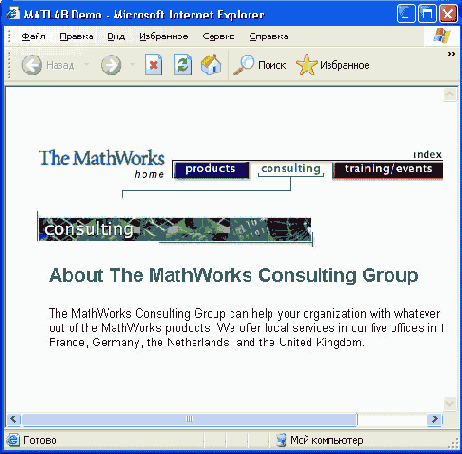This screenshot has height=454, width=462.
Task: Click the About The MathWorks Consulting Group heading
Action: (234, 276)
